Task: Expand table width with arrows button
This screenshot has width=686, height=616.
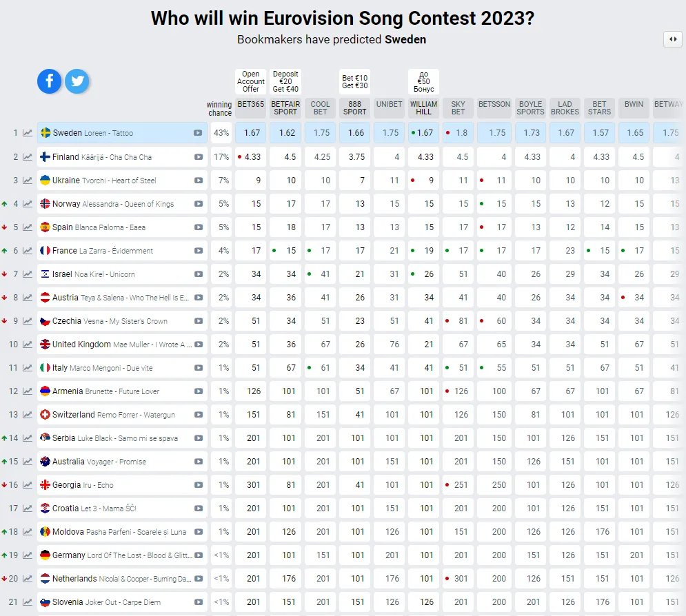Action: pos(672,39)
